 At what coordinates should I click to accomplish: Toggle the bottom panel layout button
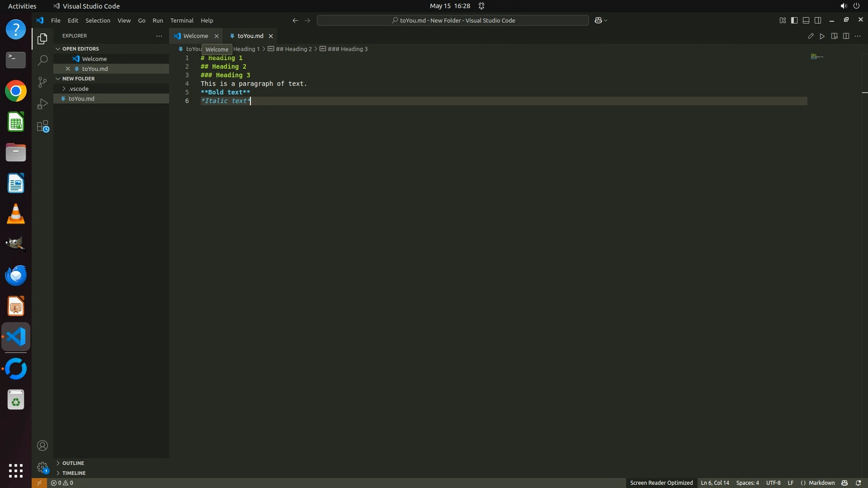pos(806,20)
